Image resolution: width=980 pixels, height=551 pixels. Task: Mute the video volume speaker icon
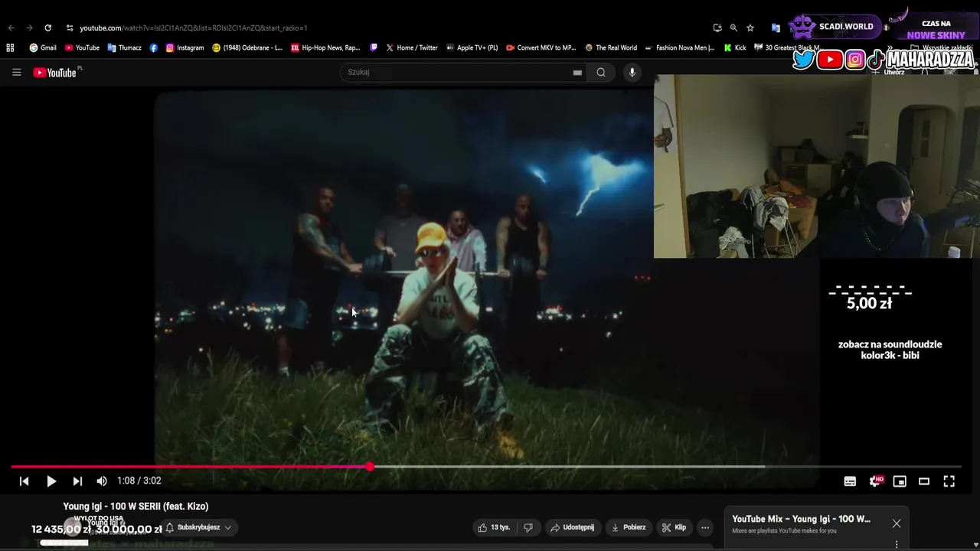(x=102, y=481)
